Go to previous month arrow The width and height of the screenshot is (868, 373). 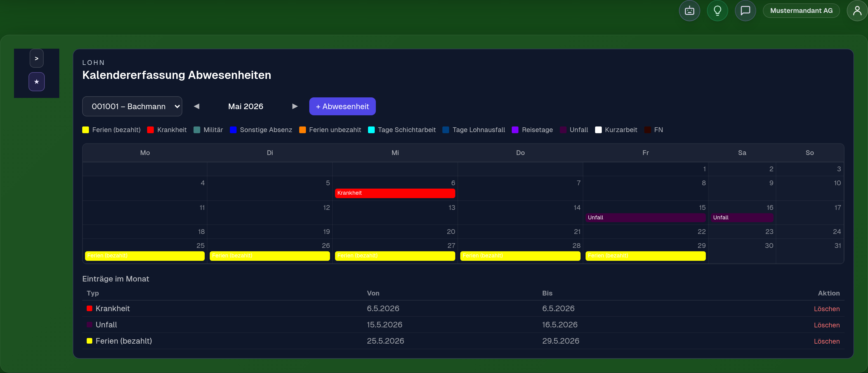pos(197,106)
